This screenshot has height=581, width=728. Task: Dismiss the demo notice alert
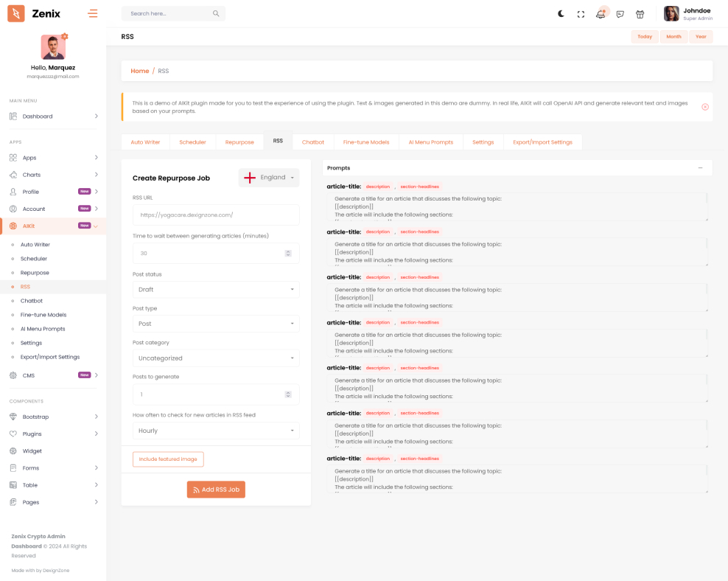tap(704, 107)
